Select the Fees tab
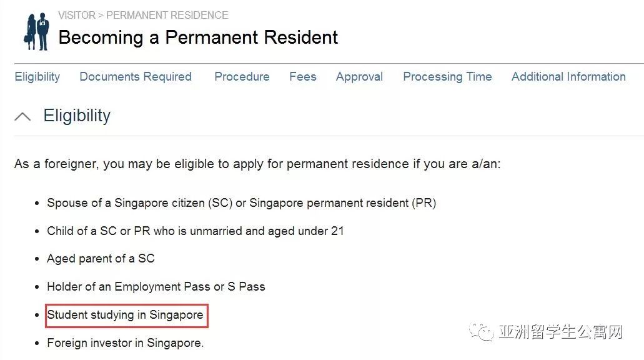The height and width of the screenshot is (360, 644). click(303, 77)
